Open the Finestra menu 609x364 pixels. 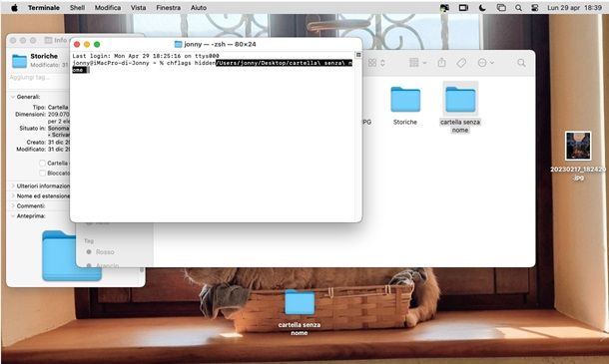168,8
